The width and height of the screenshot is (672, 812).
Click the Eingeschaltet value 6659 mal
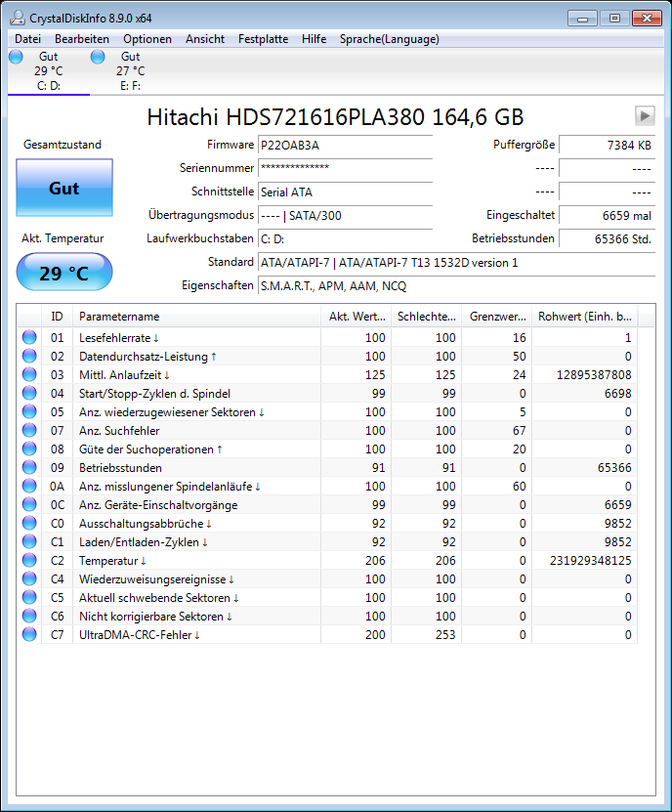607,215
